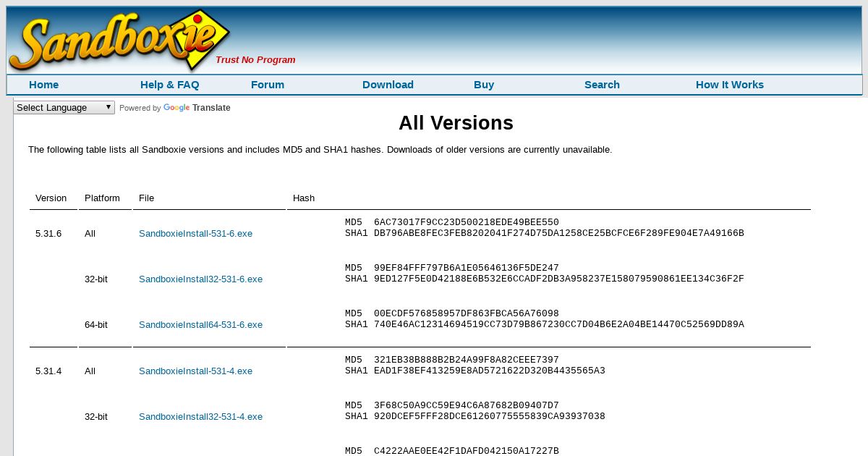Click the Sandboxie logo
Viewport: 868px width, 456px height.
coord(119,41)
